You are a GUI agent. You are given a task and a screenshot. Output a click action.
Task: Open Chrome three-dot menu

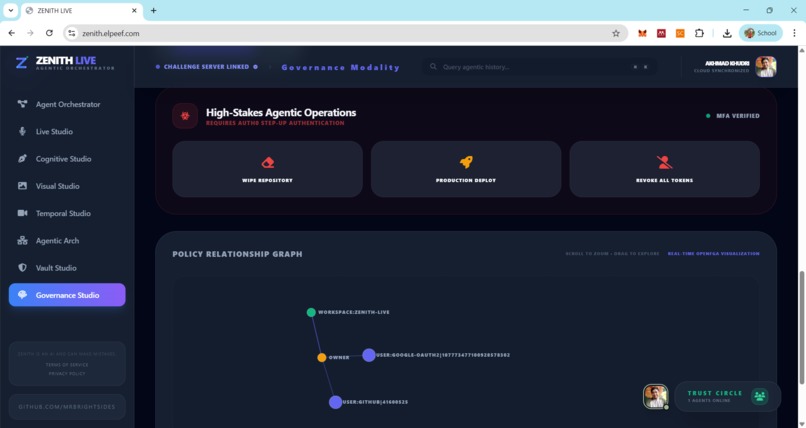pyautogui.click(x=794, y=33)
